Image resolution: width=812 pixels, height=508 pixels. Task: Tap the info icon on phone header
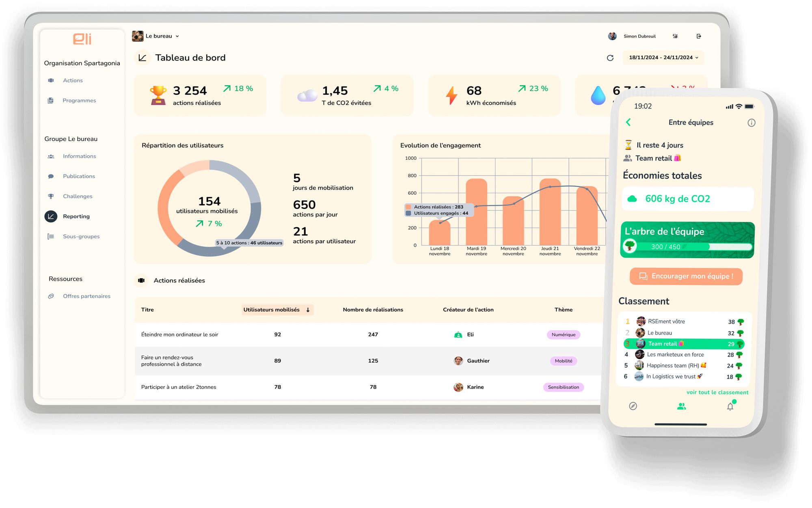point(752,123)
